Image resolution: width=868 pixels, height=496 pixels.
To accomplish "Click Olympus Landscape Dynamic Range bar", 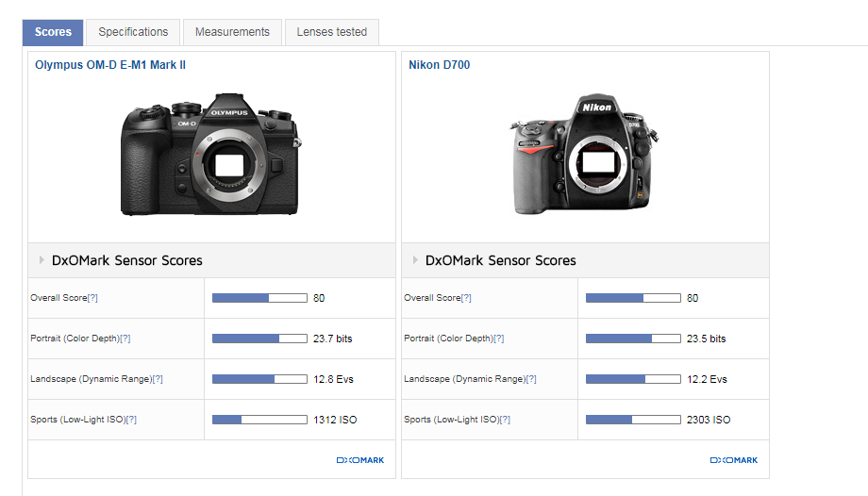I will click(x=259, y=379).
